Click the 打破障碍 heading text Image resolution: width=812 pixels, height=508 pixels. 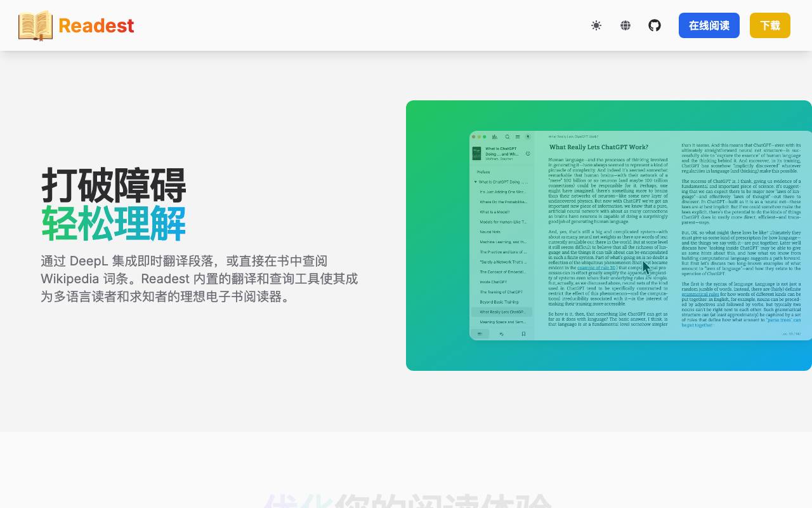pyautogui.click(x=114, y=185)
